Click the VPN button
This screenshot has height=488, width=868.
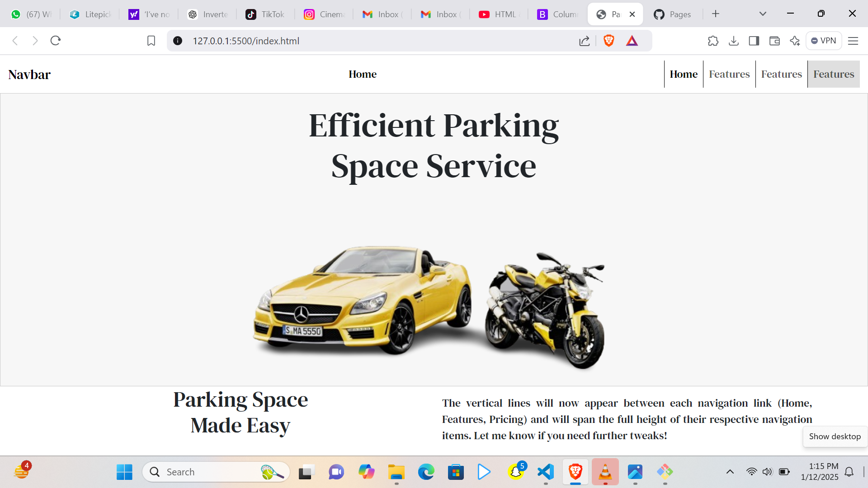pos(824,41)
